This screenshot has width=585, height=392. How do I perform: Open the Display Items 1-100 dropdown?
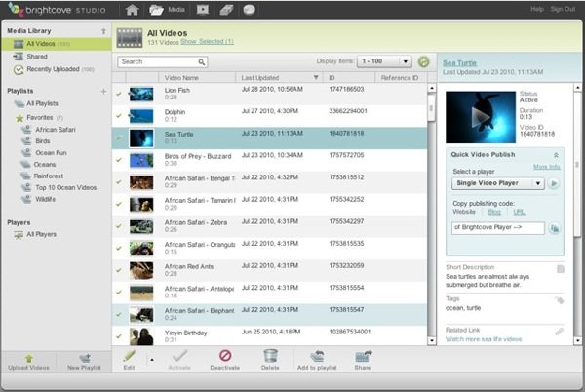click(384, 61)
